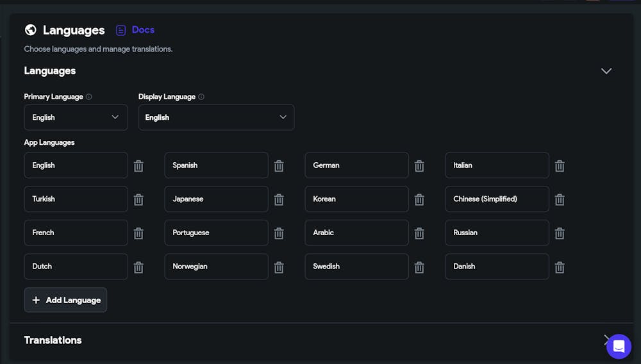Click the globe Languages icon
This screenshot has width=641, height=364.
(x=31, y=30)
